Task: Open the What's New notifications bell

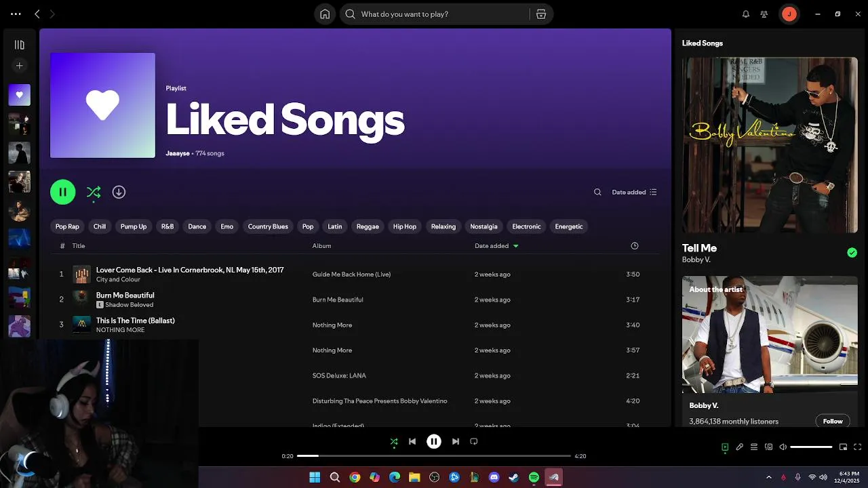Action: 746,14
